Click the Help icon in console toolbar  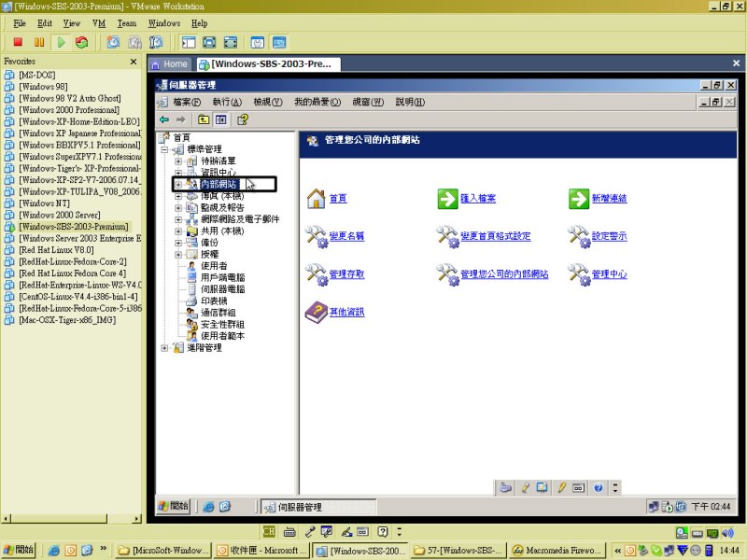(x=243, y=119)
